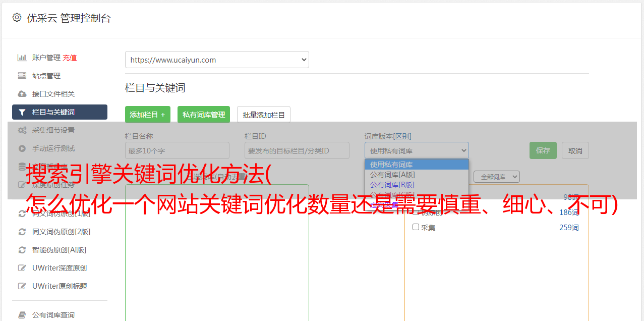Select 使用私有词库 option in the list

(x=417, y=165)
